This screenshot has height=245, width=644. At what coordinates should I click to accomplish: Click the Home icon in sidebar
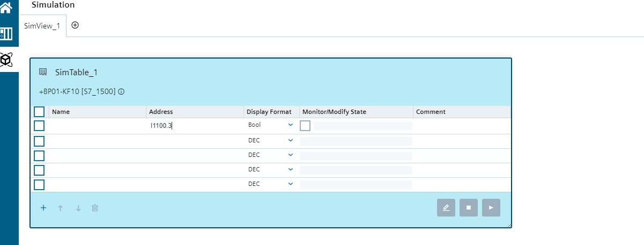[6, 8]
